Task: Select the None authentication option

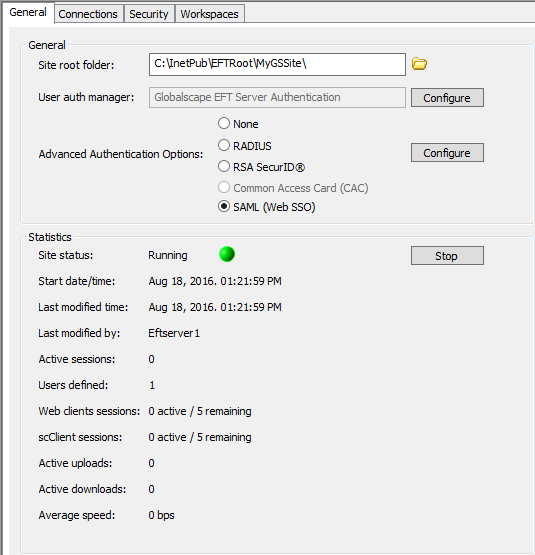Action: coord(224,124)
